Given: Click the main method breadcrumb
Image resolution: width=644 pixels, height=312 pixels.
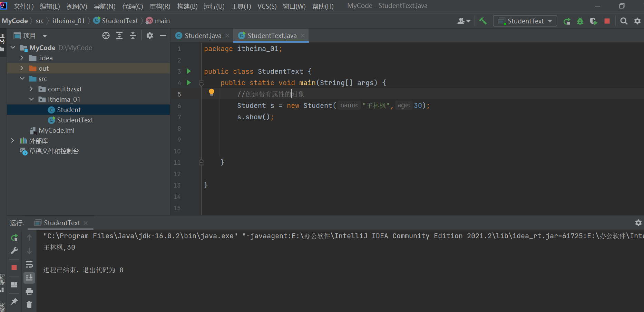Looking at the screenshot, I should (x=158, y=21).
